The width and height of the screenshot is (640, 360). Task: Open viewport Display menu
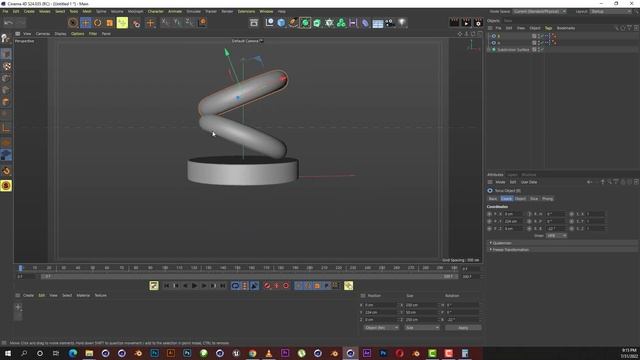coord(60,33)
